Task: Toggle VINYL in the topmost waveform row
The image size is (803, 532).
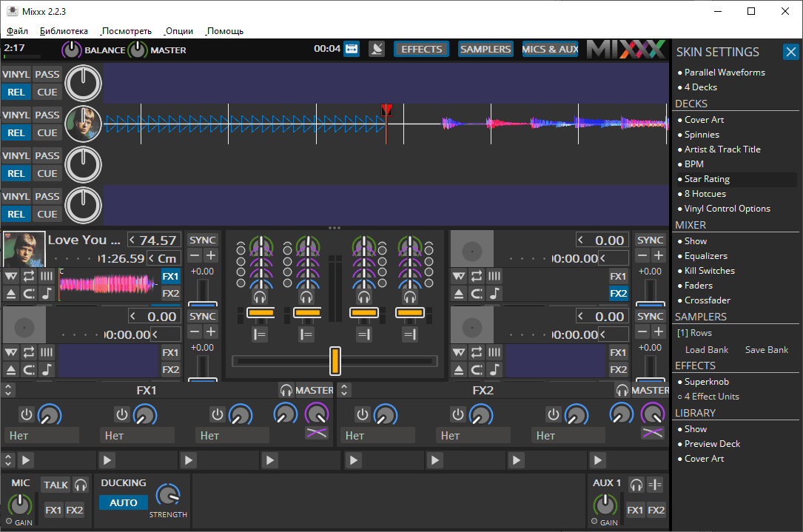Action: click(x=16, y=74)
